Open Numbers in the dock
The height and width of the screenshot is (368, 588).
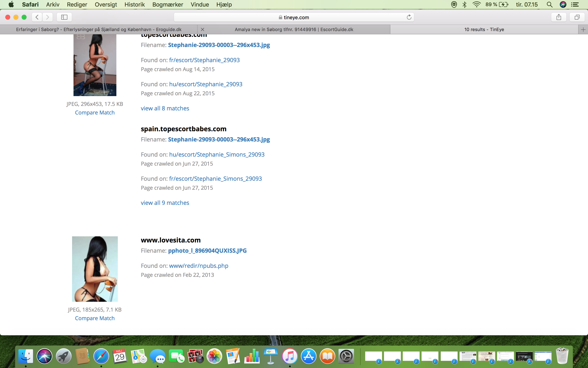pos(252,356)
